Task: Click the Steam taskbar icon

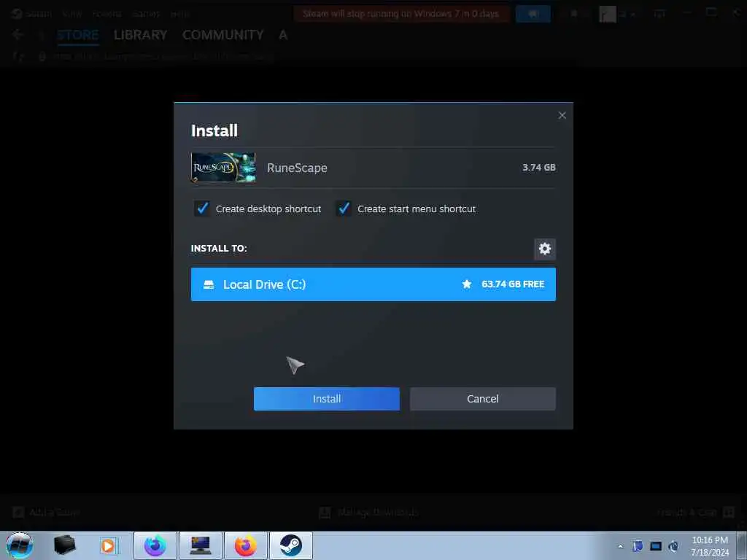Action: [x=290, y=545]
